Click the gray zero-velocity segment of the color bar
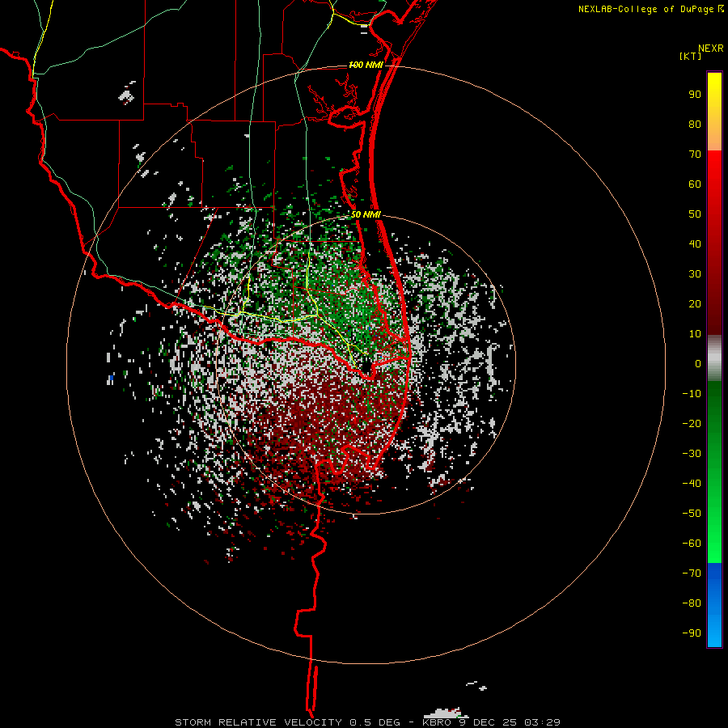The height and width of the screenshot is (728, 728). point(714,358)
